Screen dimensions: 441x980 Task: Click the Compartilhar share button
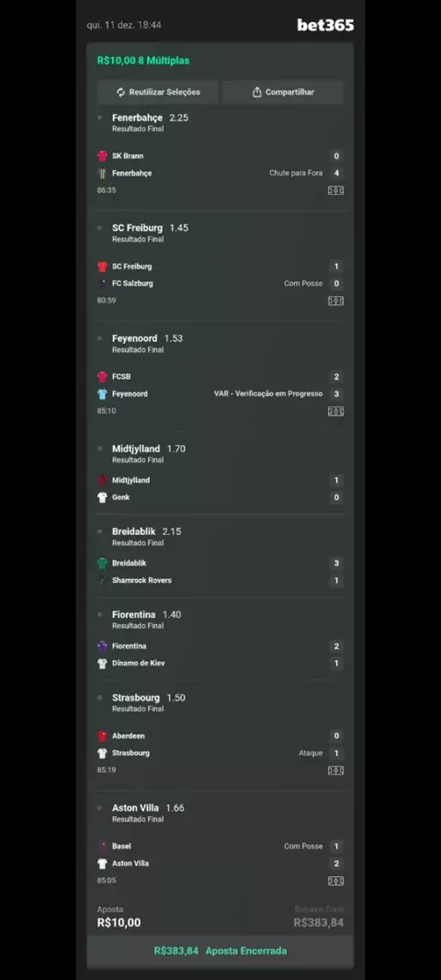[x=283, y=92]
